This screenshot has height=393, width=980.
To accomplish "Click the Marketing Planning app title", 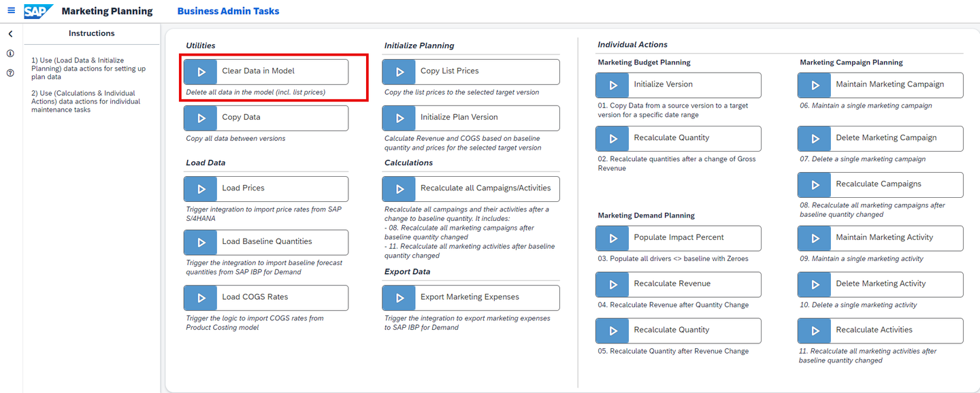I will (x=107, y=11).
